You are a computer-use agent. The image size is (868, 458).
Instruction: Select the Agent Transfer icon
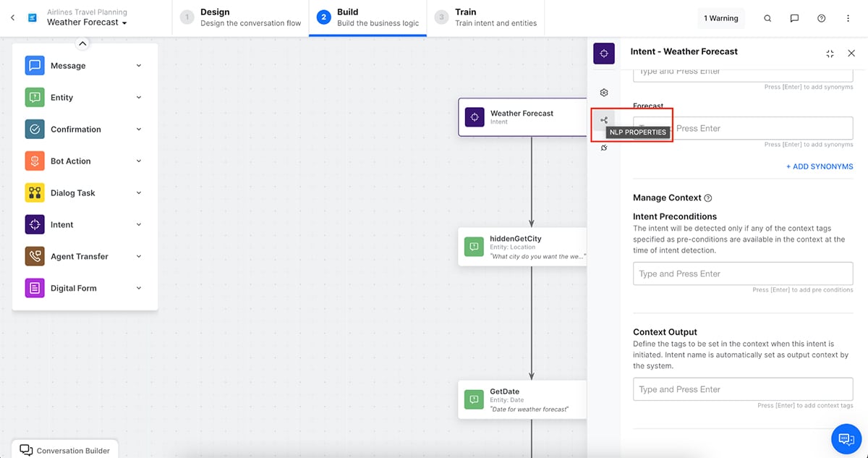click(34, 256)
